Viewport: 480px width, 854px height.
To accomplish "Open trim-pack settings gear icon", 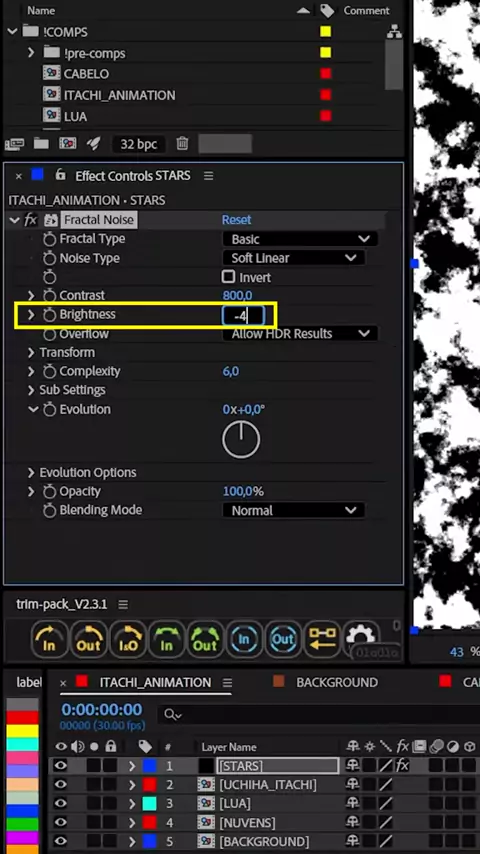I will (x=361, y=638).
